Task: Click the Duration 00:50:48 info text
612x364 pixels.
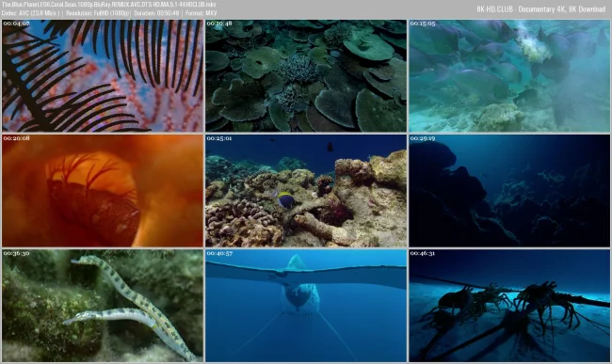Action: [x=156, y=13]
